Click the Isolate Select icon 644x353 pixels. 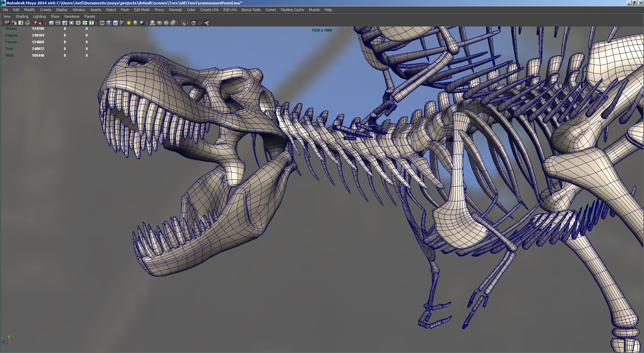(183, 23)
